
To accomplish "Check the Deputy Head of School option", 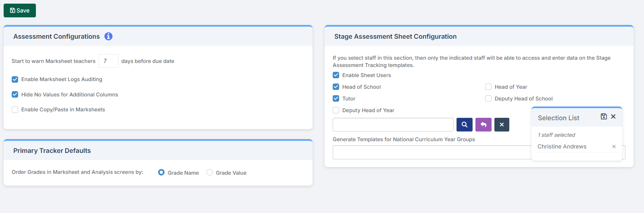I will click(x=488, y=98).
